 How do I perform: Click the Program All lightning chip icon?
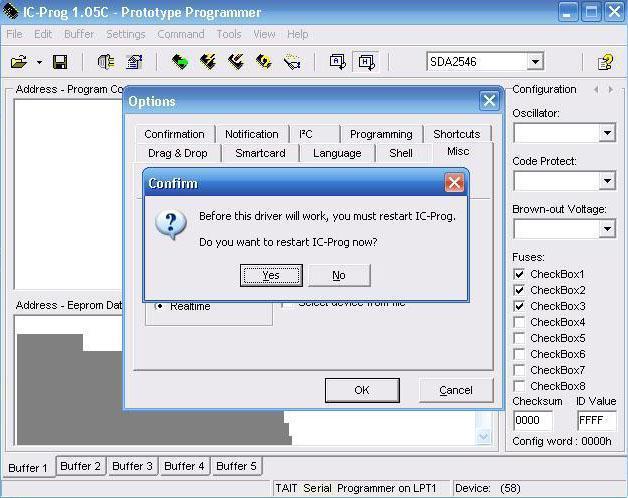pos(208,62)
